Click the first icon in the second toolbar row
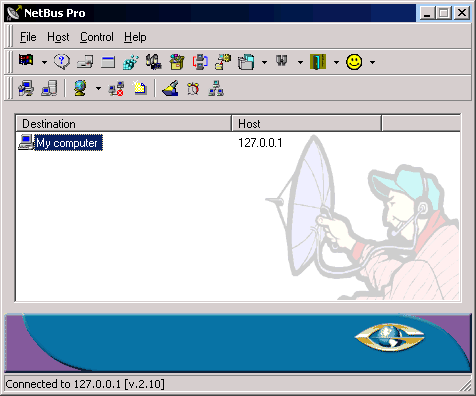Screen dimensions: 476x396 pyautogui.click(x=26, y=88)
